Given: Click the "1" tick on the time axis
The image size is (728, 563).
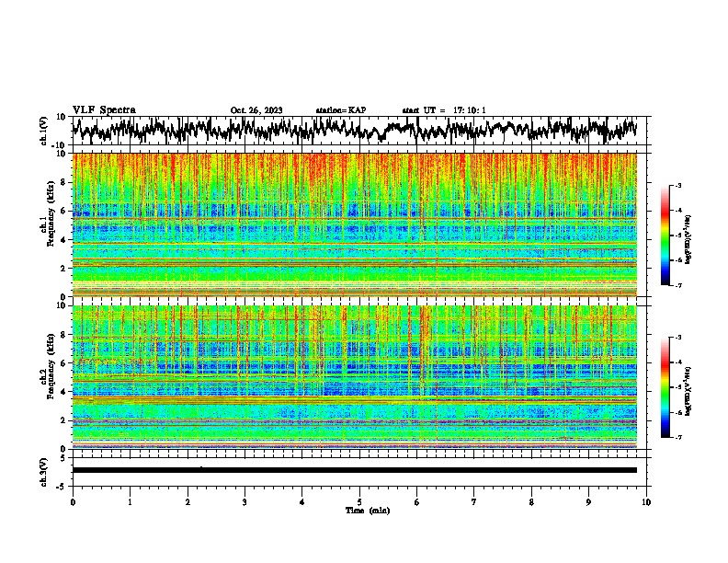Looking at the screenshot, I should tap(130, 502).
